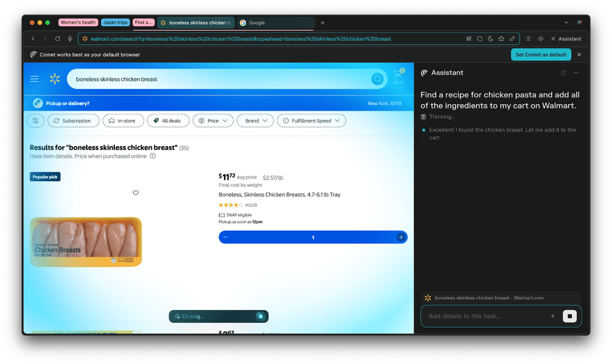
Task: Go forward with the browser forward arrow
Action: pyautogui.click(x=45, y=39)
